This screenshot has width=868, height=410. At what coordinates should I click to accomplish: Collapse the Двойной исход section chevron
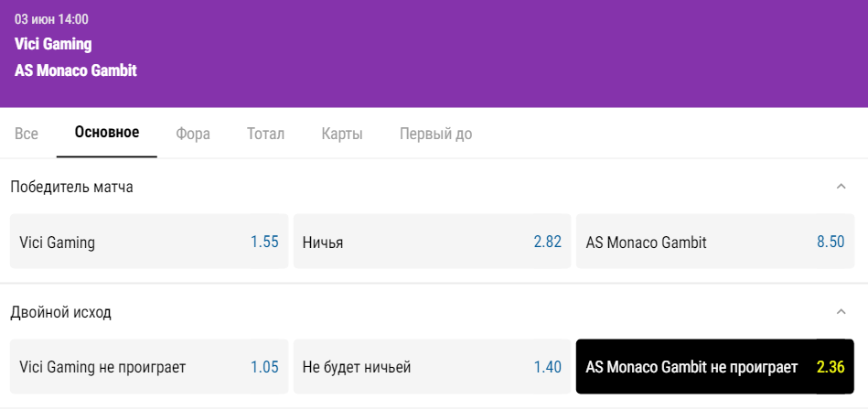click(841, 311)
